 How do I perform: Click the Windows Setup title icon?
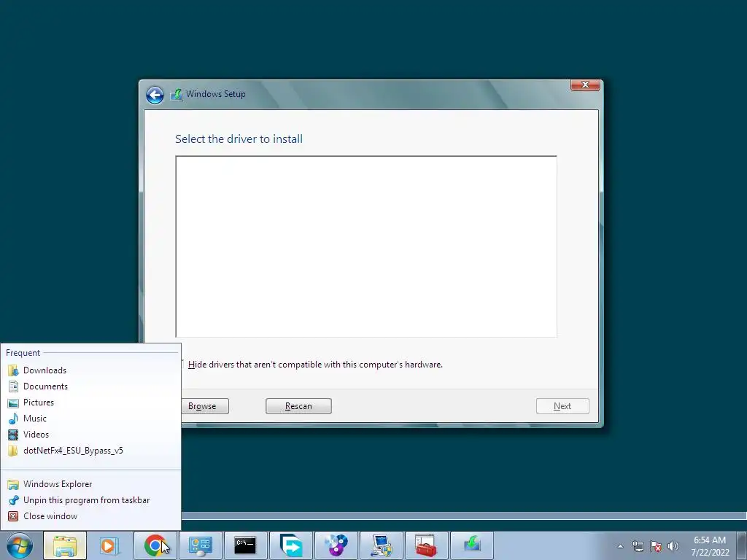tap(177, 94)
